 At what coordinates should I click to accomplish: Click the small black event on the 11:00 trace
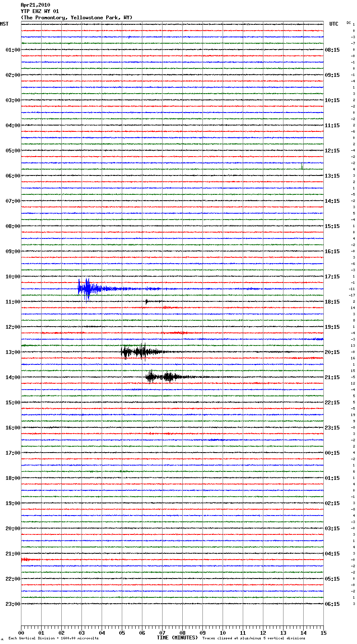pyautogui.click(x=147, y=301)
